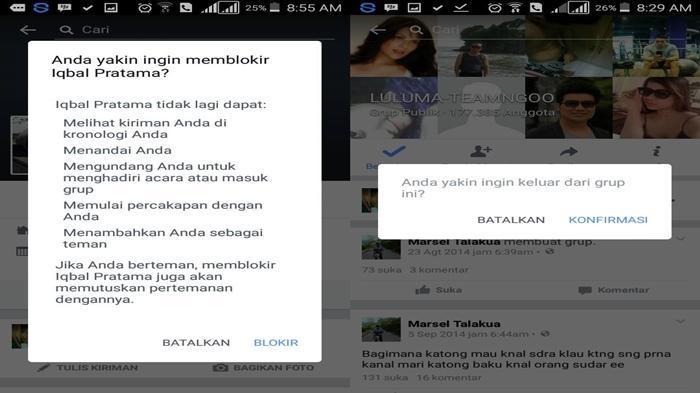The height and width of the screenshot is (393, 700).
Task: Tap '16 komentar' count on second post
Action: point(449,378)
